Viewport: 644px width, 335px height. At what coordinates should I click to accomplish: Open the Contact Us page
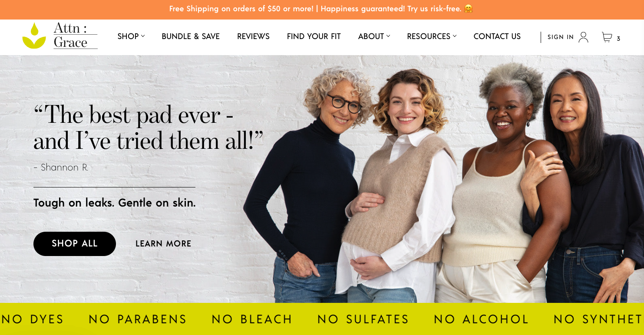pos(497,36)
